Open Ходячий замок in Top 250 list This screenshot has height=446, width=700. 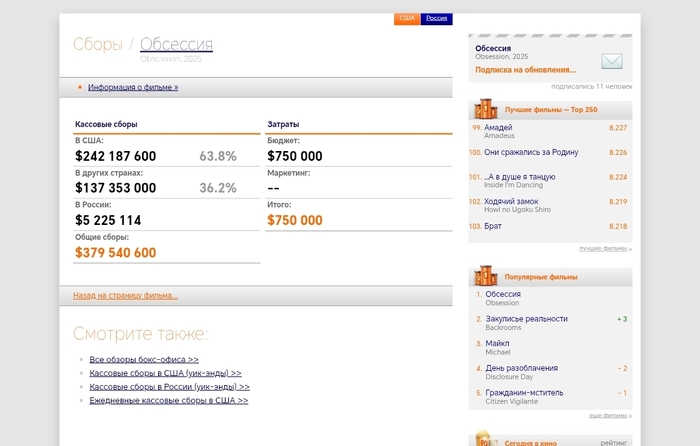[511, 201]
